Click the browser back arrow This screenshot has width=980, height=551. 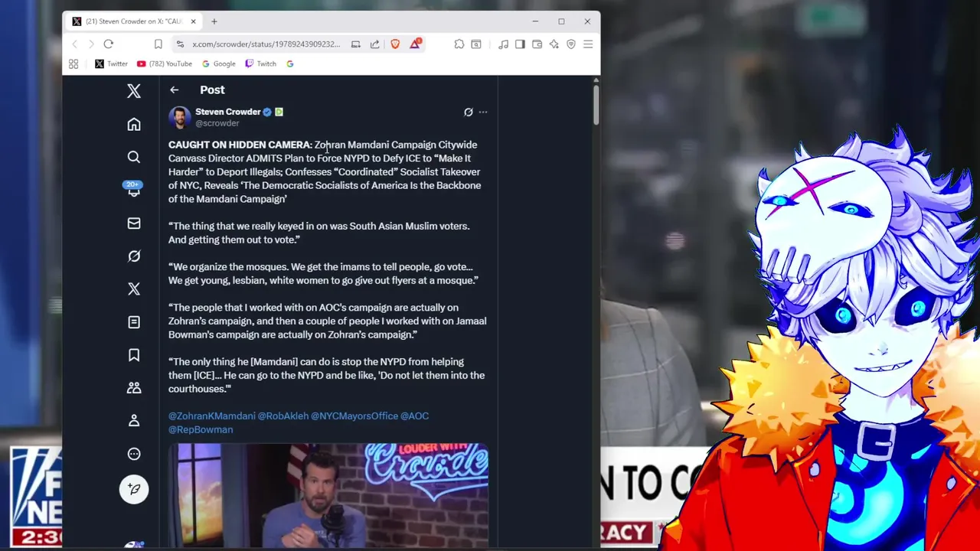point(74,44)
